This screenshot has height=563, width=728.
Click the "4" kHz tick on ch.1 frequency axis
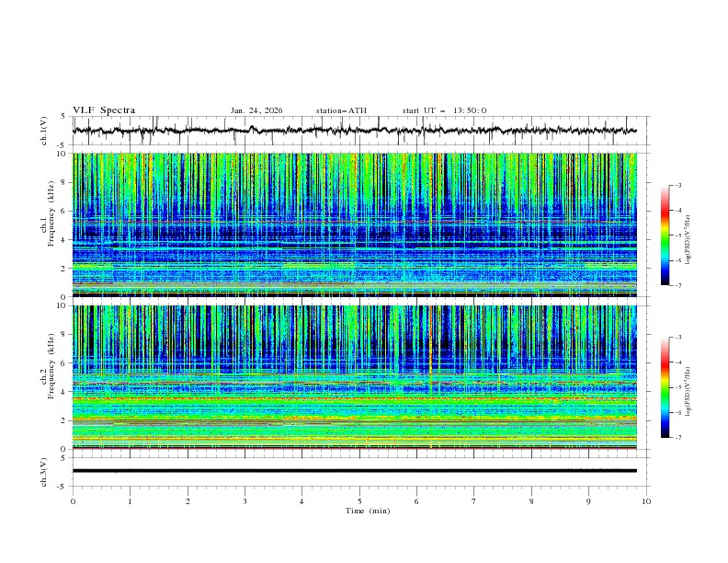[64, 240]
